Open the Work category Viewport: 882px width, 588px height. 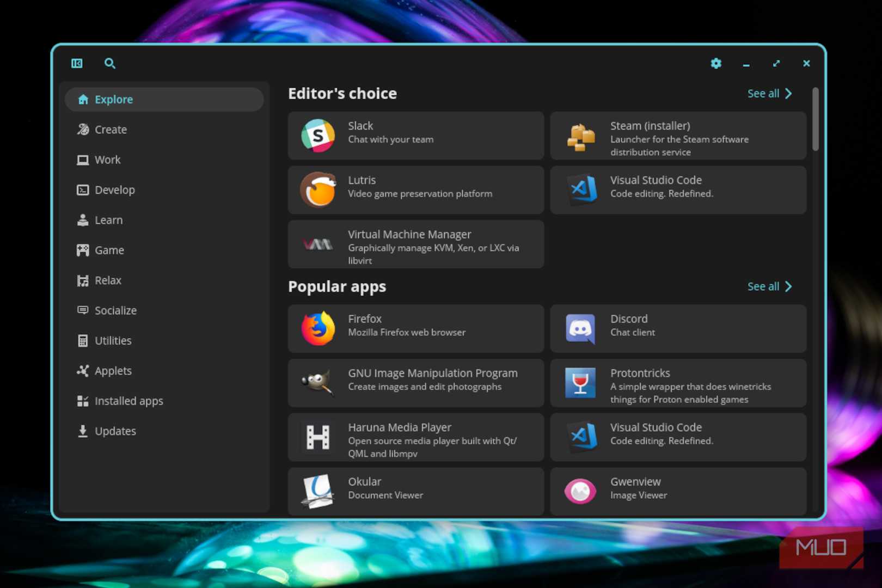(164, 160)
